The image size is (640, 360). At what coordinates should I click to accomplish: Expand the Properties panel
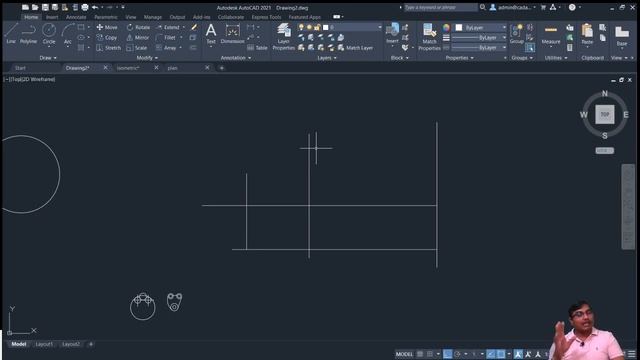coord(460,58)
